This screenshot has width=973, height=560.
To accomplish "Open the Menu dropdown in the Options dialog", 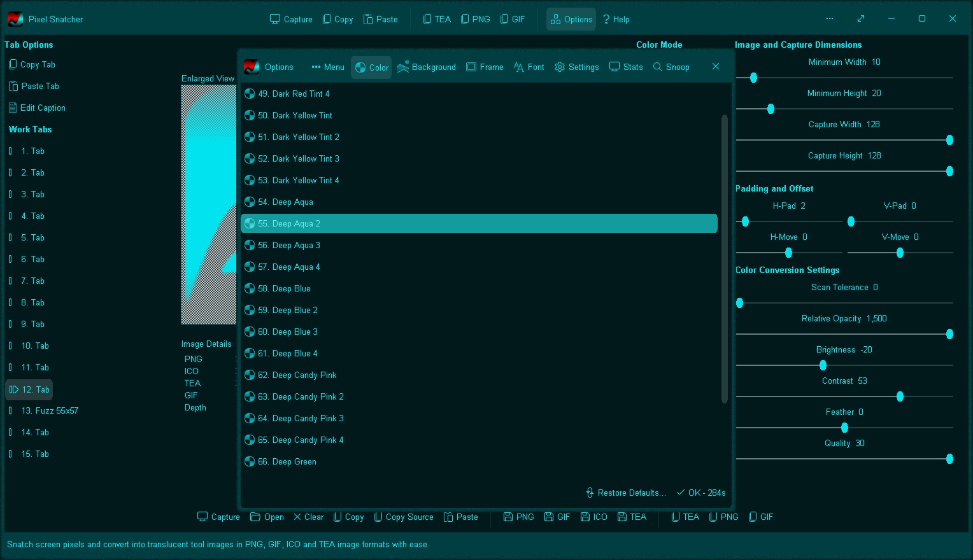I will [327, 67].
